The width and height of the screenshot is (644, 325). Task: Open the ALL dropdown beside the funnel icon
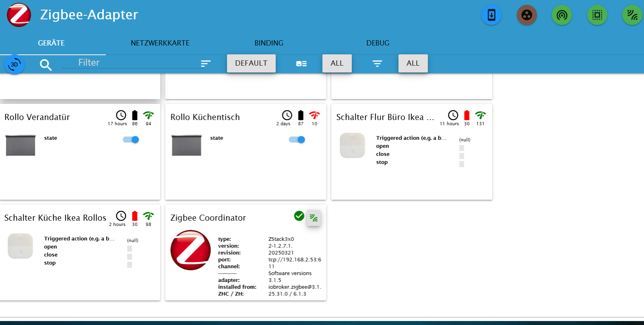coord(413,63)
